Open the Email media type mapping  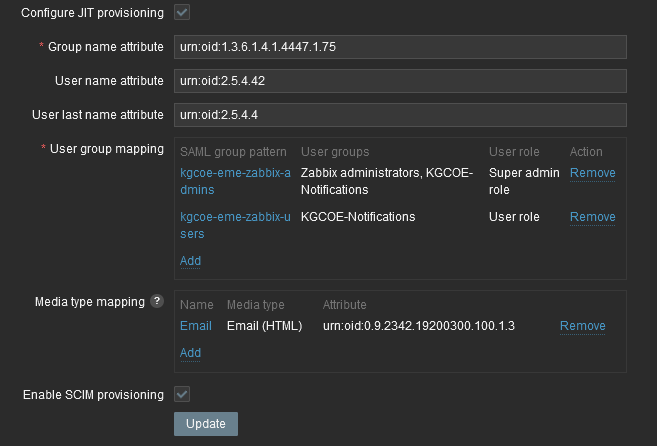(196, 326)
